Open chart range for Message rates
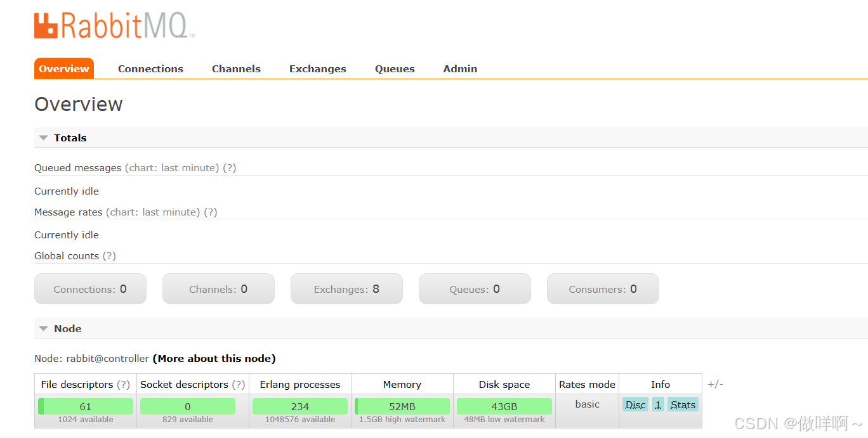 (153, 212)
